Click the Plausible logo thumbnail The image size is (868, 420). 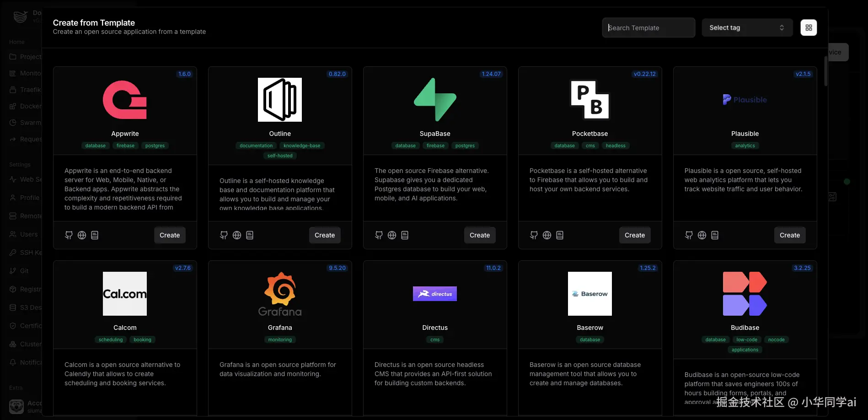[x=745, y=100]
